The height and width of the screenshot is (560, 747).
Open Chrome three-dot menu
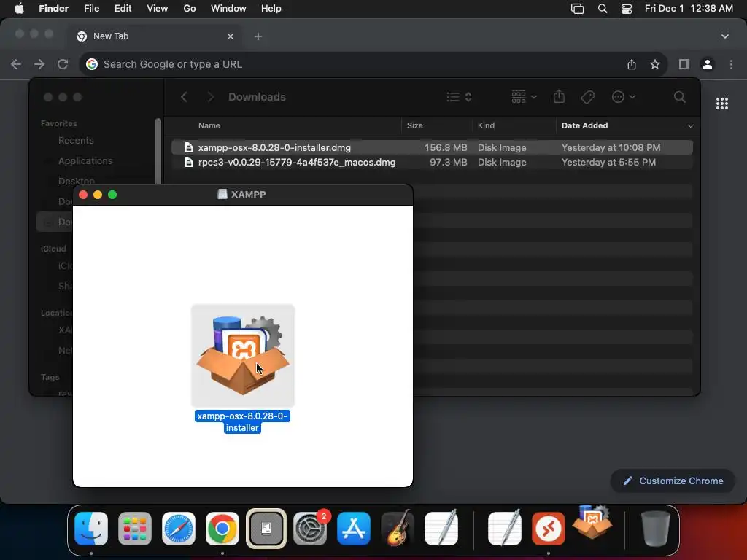[731, 64]
